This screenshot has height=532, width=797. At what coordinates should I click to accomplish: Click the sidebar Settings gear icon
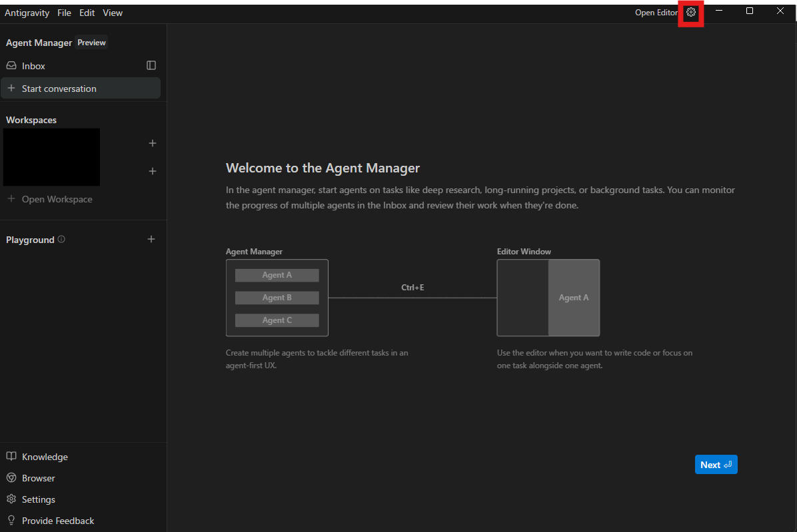point(11,499)
